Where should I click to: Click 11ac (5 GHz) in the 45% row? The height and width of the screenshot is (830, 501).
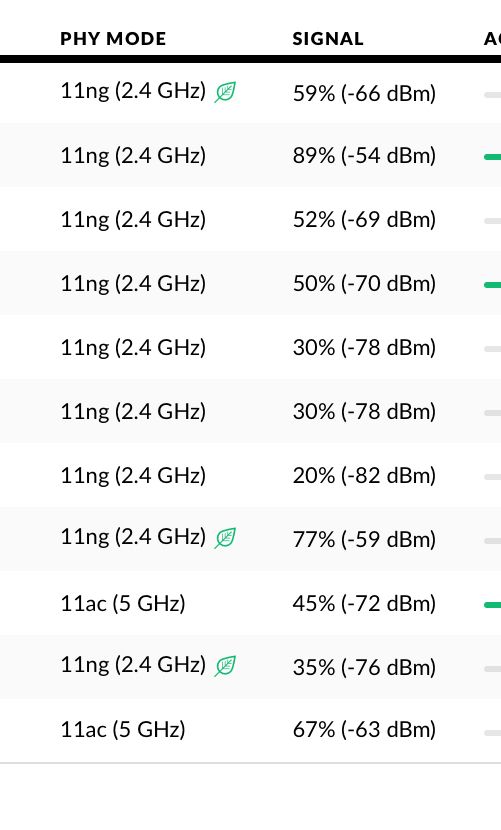click(x=123, y=603)
